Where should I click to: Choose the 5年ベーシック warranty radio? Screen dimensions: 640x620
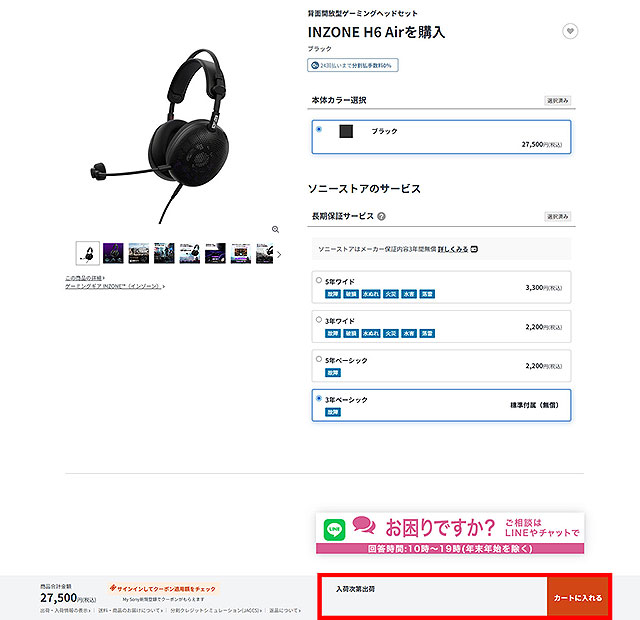[319, 359]
